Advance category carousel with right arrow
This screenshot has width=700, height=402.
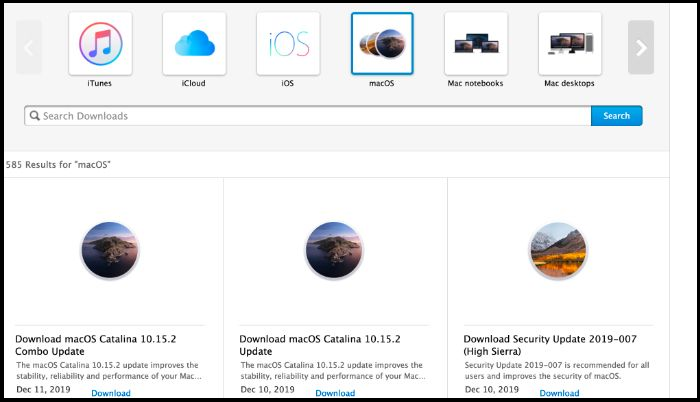(641, 47)
